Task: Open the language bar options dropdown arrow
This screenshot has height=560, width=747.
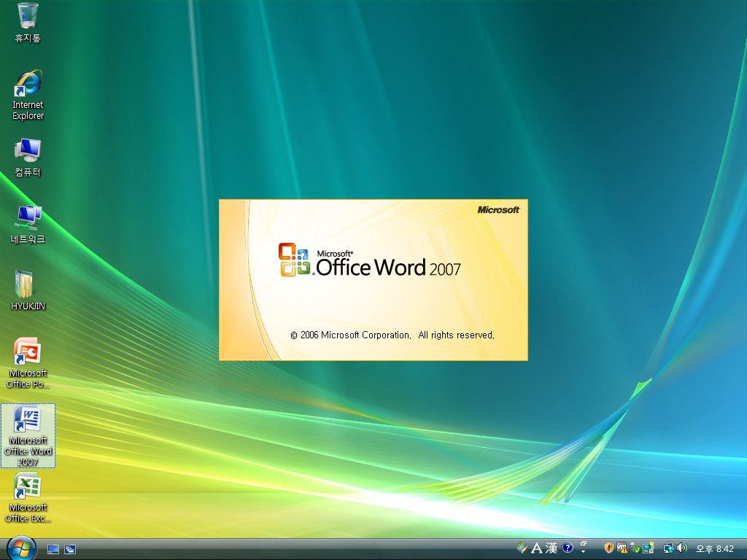Action: (x=583, y=552)
